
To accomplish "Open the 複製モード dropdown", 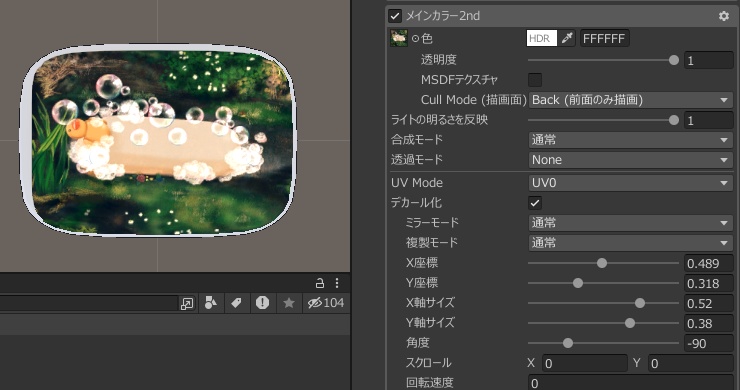I will [x=631, y=243].
